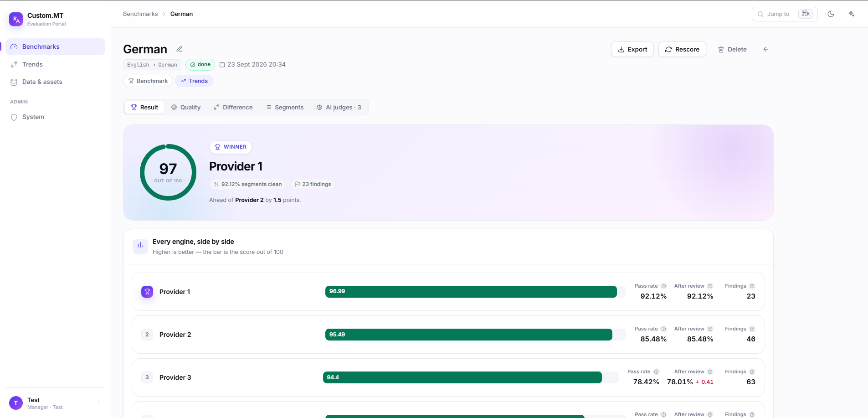Switch to the Segments tab
This screenshot has height=418, width=868.
point(285,107)
